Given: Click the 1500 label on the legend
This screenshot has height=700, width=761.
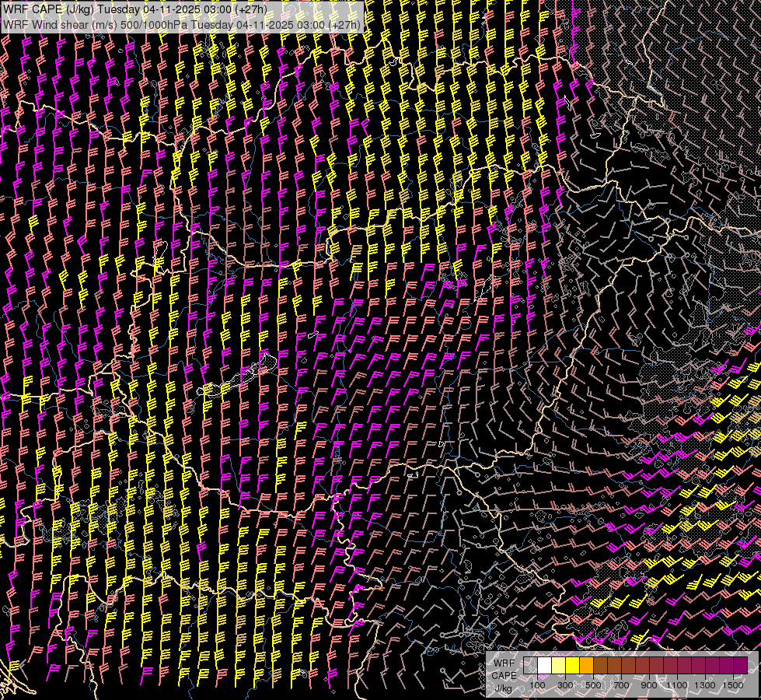Looking at the screenshot, I should point(733,685).
